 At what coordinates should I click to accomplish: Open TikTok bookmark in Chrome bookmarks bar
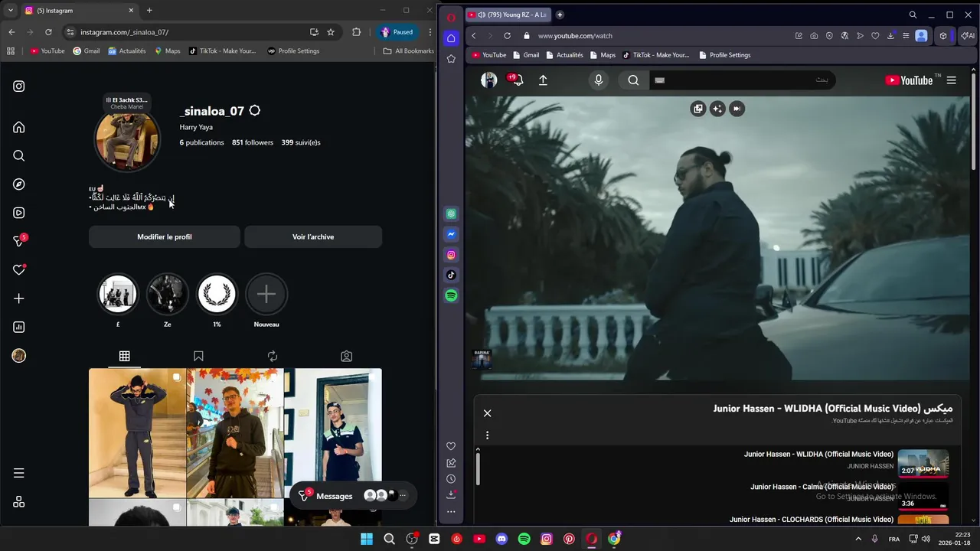[x=223, y=51]
